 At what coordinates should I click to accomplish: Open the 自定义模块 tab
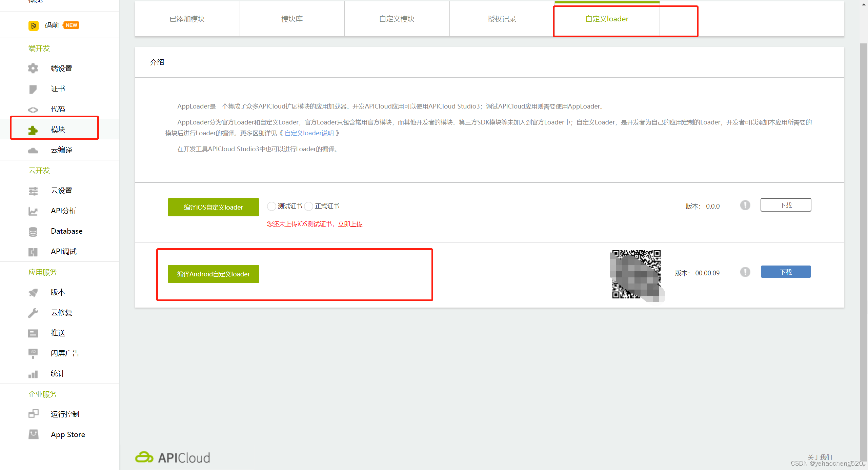pyautogui.click(x=397, y=19)
